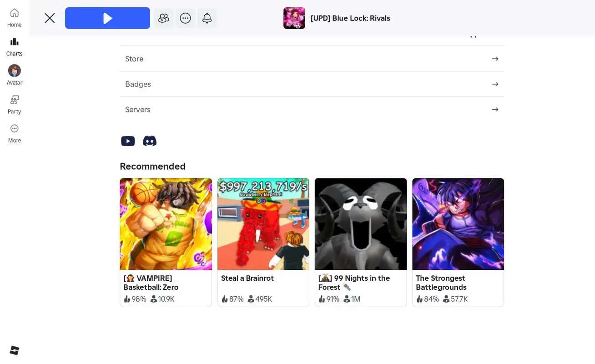Click the Blue Lock: Rivals title

(350, 18)
